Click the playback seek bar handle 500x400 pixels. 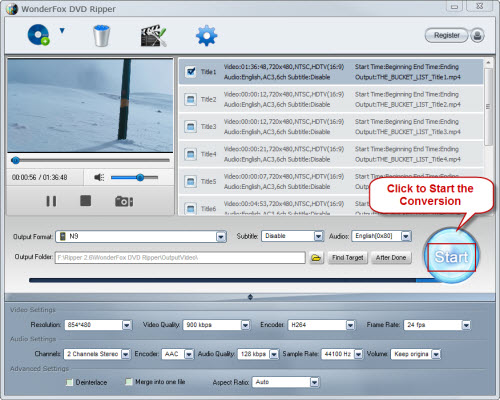15,160
